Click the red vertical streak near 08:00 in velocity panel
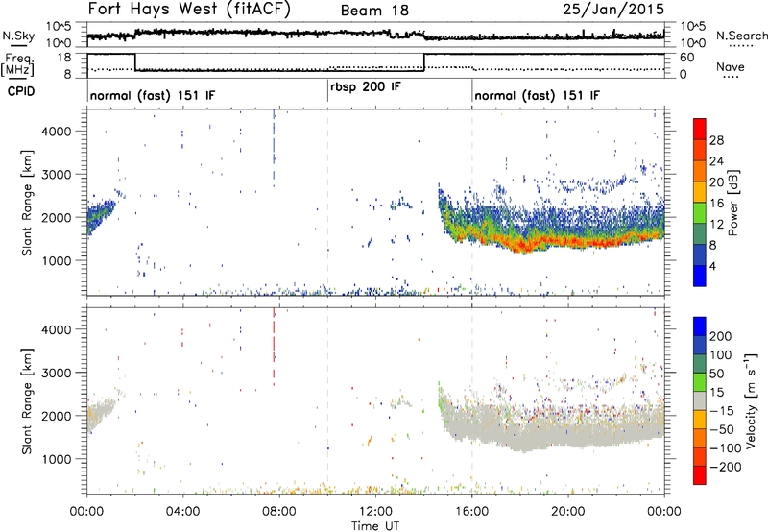 coord(274,346)
